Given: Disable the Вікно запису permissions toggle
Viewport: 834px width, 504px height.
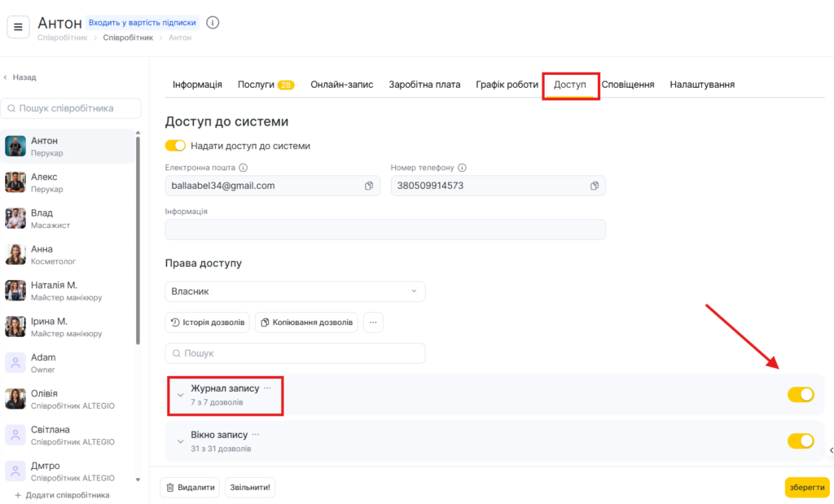Looking at the screenshot, I should tap(800, 441).
